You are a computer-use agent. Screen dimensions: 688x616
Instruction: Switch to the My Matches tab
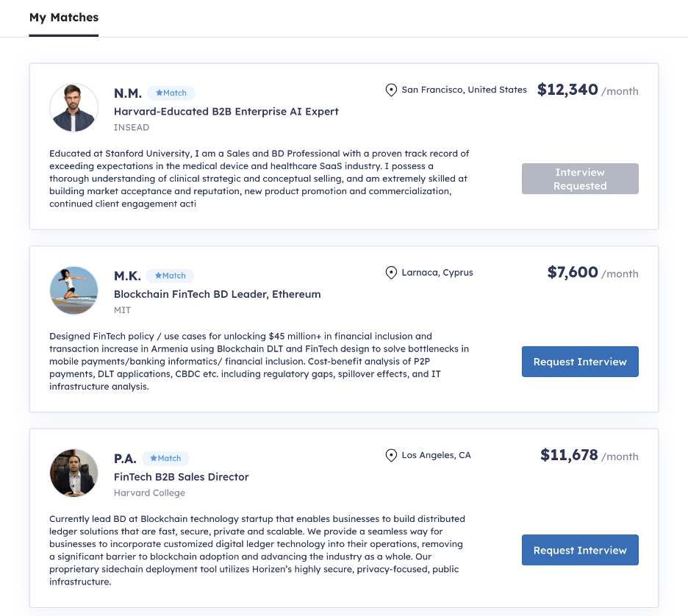click(x=64, y=18)
